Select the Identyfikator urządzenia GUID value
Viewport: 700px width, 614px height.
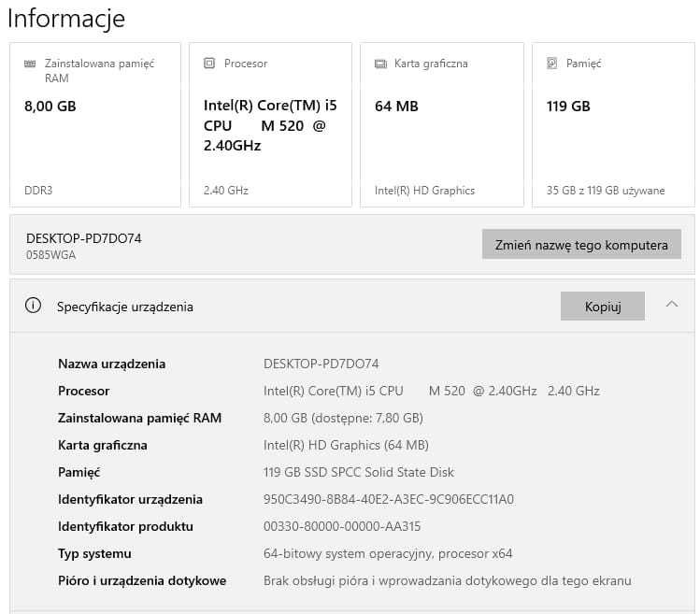389,499
